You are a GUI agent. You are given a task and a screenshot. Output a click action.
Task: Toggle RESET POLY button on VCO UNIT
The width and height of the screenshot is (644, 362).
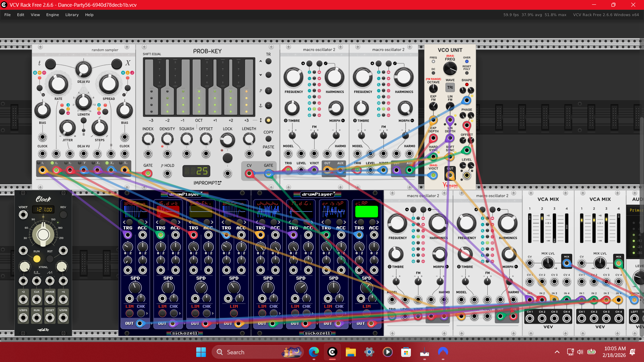pos(467,73)
